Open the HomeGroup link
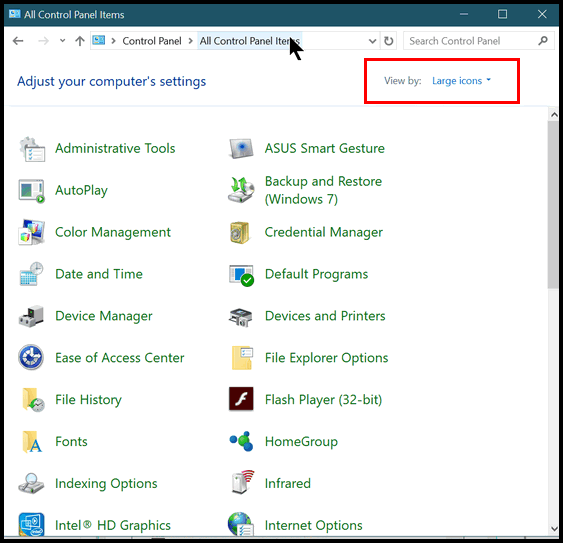 (301, 442)
